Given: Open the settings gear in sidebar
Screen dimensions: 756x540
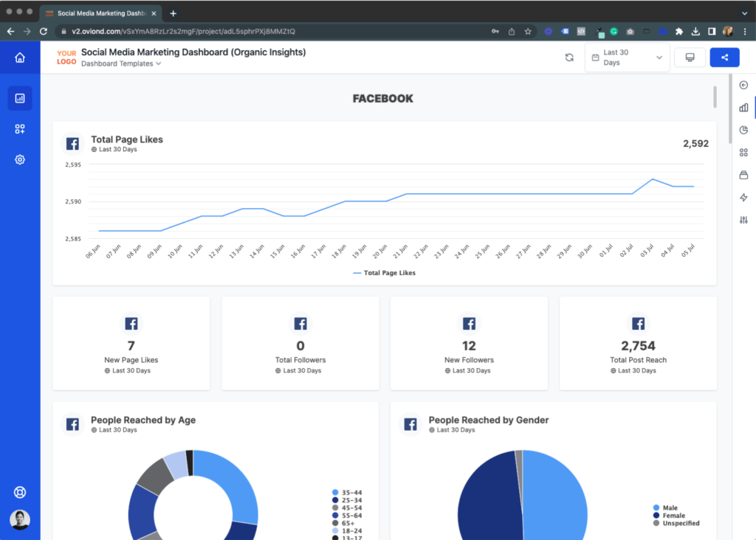Looking at the screenshot, I should tap(20, 159).
